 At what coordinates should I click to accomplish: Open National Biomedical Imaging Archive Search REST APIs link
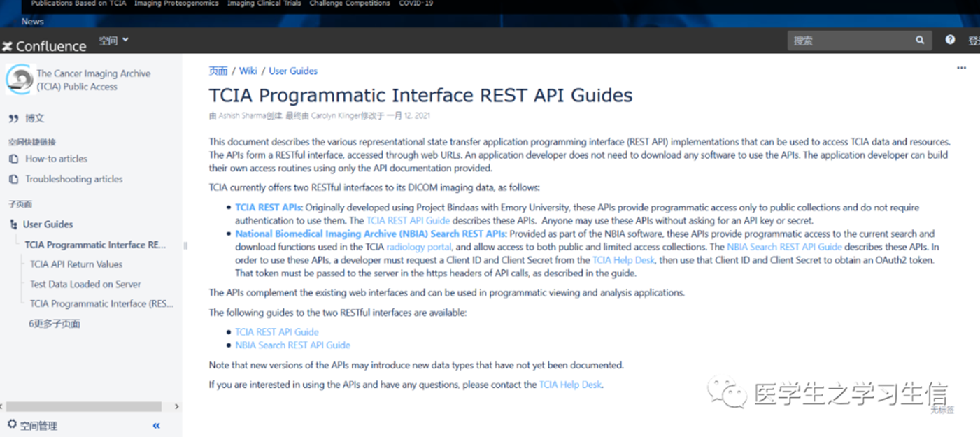click(370, 234)
